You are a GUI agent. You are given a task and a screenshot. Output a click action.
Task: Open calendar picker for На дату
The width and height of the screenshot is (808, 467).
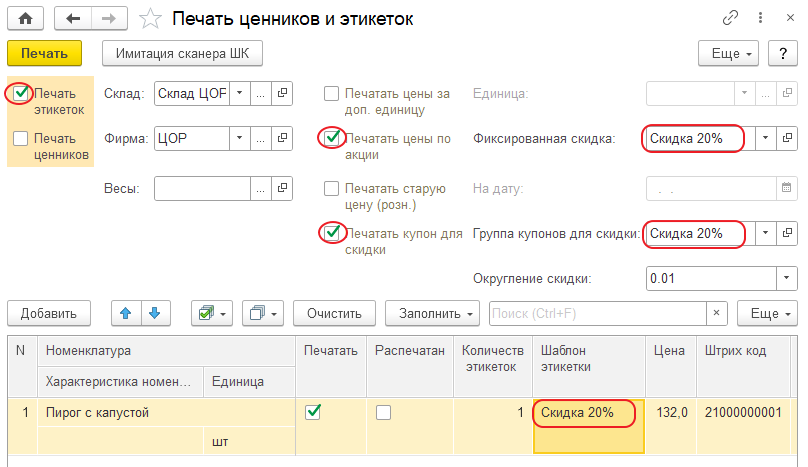786,188
